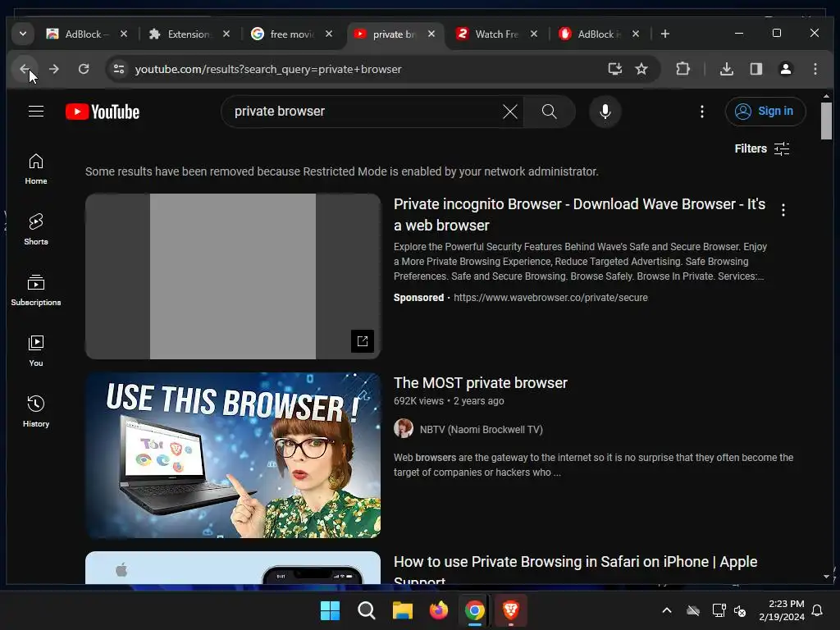The height and width of the screenshot is (630, 840).
Task: Go back using the browser back arrow
Action: click(x=25, y=69)
